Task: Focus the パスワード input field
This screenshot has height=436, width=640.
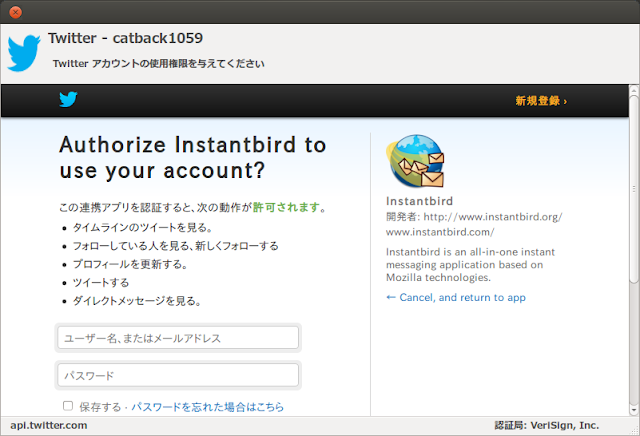Action: point(178,375)
